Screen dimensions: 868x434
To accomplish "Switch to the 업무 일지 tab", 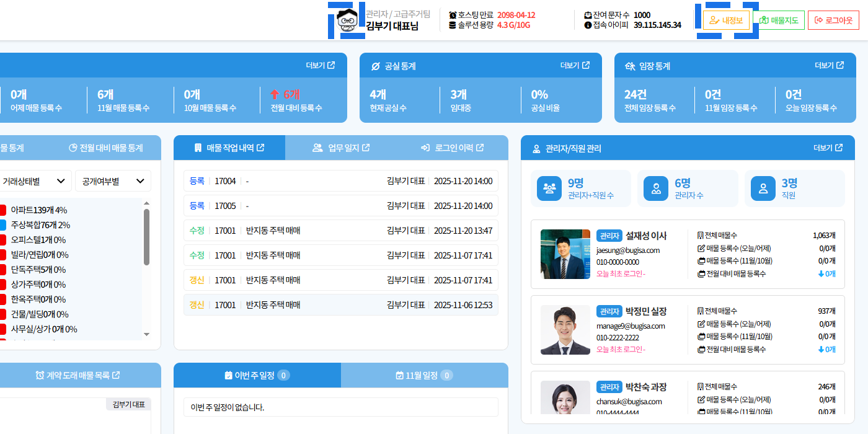I will 341,148.
